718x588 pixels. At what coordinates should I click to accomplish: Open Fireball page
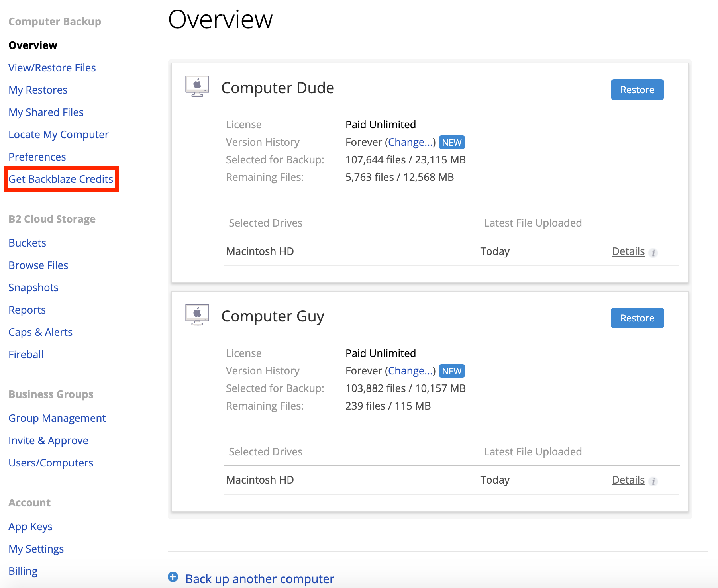pos(26,355)
